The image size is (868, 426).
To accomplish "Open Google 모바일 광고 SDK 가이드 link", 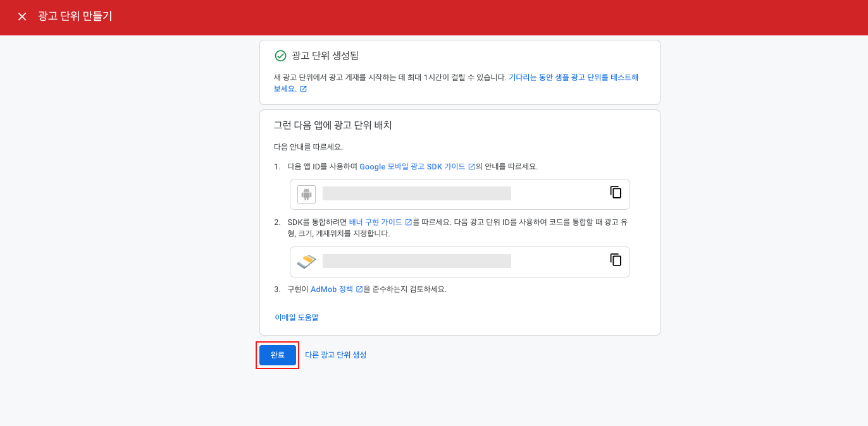I will click(418, 167).
